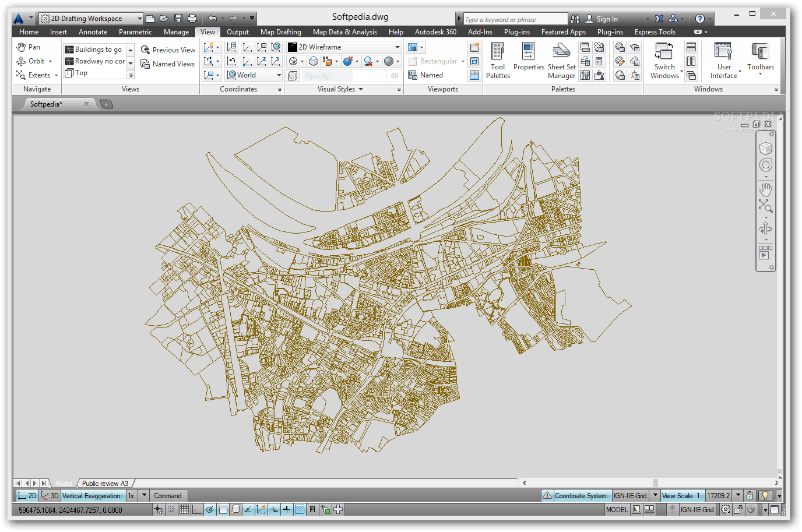Screen dimensions: 802x532
Task: Click the Sign In button
Action: tap(606, 19)
